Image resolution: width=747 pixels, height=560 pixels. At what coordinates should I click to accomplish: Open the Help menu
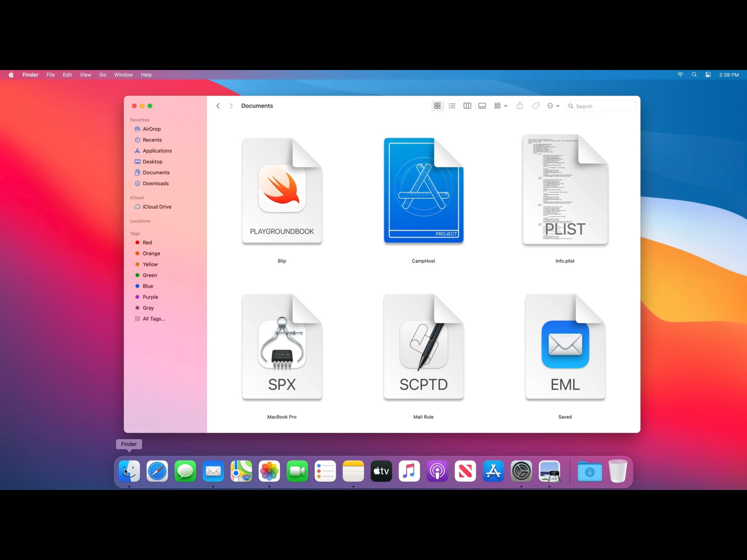point(146,75)
